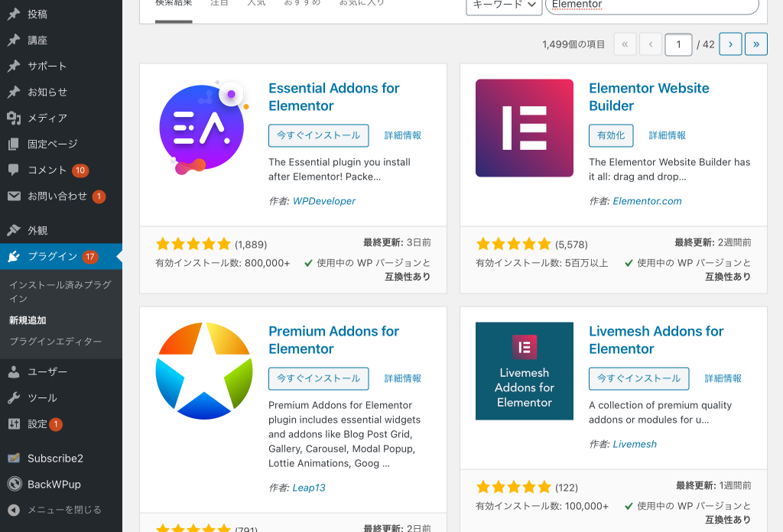Image resolution: width=783 pixels, height=532 pixels.
Task: Open the 外観 appearance menu
Action: click(37, 230)
